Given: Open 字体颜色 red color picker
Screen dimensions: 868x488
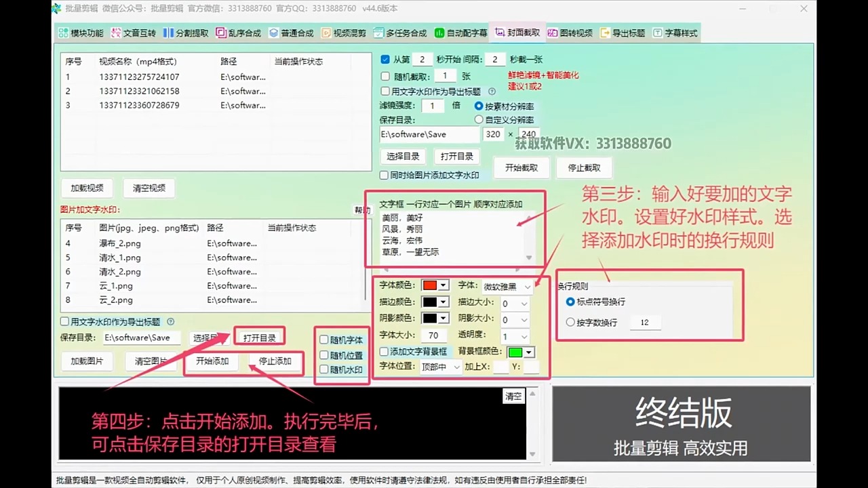Looking at the screenshot, I should tap(435, 285).
